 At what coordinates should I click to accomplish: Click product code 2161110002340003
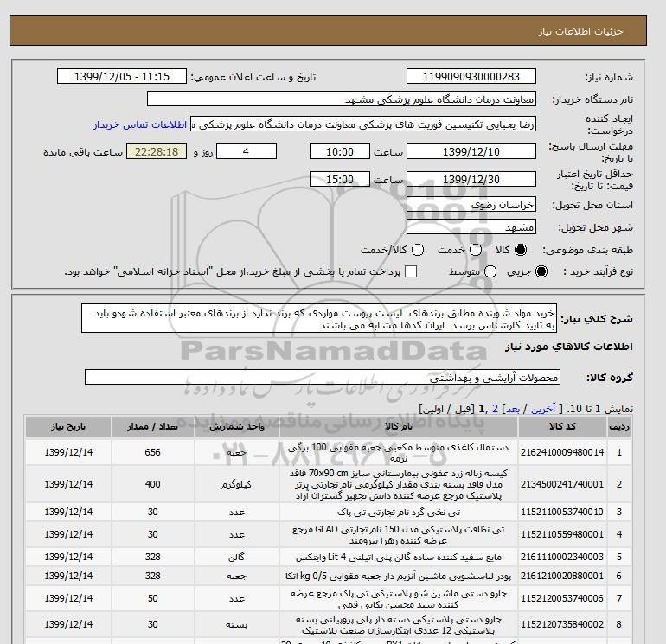coord(562,557)
